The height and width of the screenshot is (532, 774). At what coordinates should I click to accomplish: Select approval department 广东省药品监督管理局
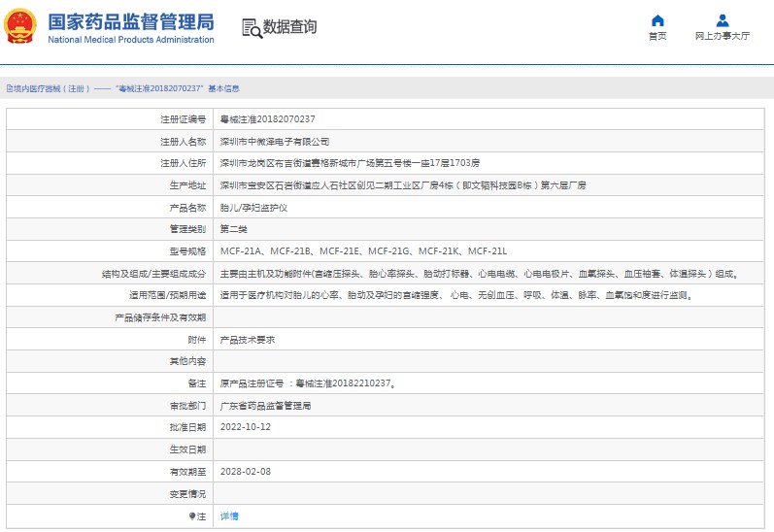tap(265, 406)
